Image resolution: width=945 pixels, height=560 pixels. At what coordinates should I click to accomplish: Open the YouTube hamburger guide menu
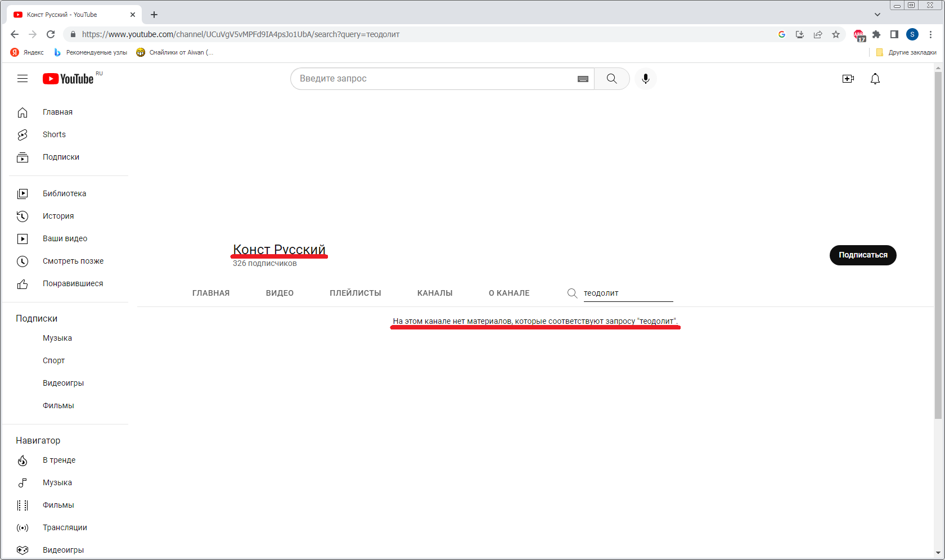point(22,79)
